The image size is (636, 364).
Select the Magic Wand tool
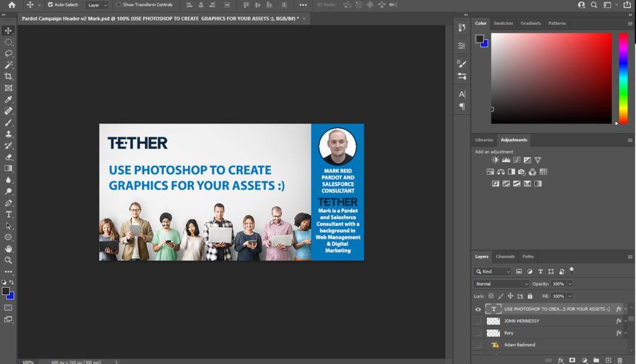[8, 65]
